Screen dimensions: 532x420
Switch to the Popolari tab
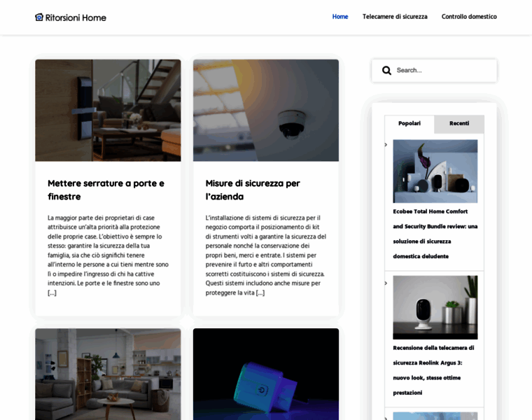coord(409,124)
